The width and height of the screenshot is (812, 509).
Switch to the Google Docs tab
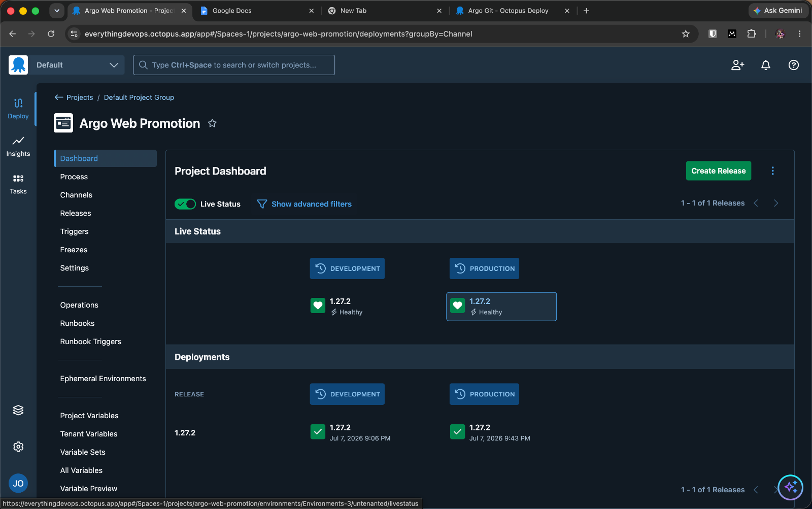click(257, 11)
